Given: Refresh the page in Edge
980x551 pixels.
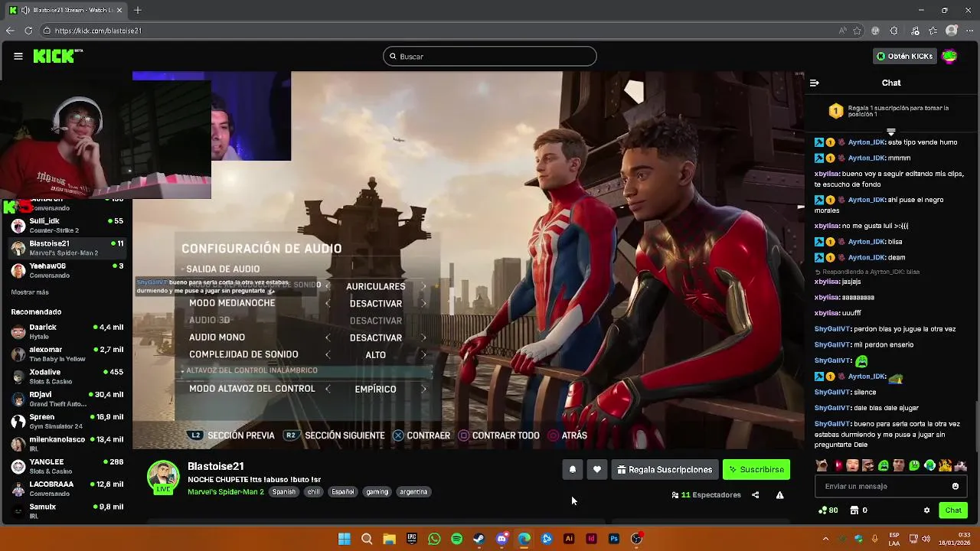Looking at the screenshot, I should (x=28, y=31).
